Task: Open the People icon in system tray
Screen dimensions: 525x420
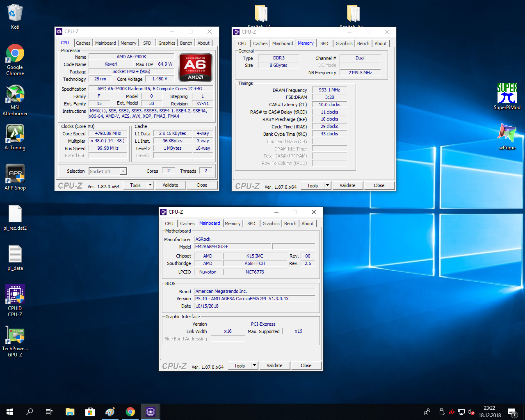Action: click(x=427, y=412)
